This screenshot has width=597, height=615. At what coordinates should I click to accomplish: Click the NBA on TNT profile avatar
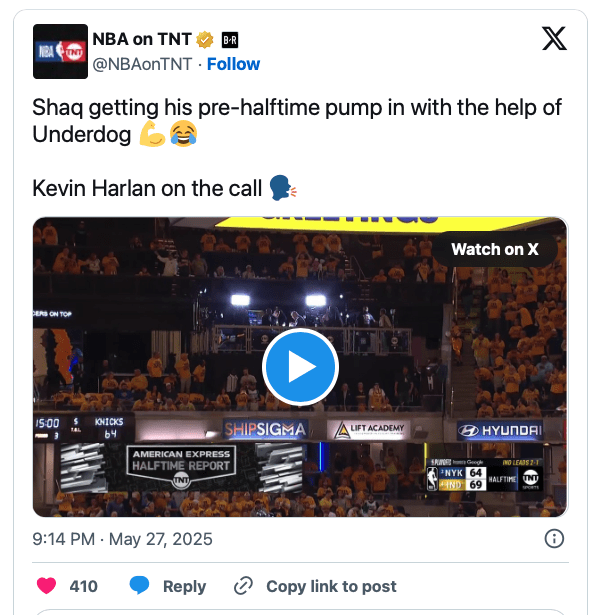[60, 51]
